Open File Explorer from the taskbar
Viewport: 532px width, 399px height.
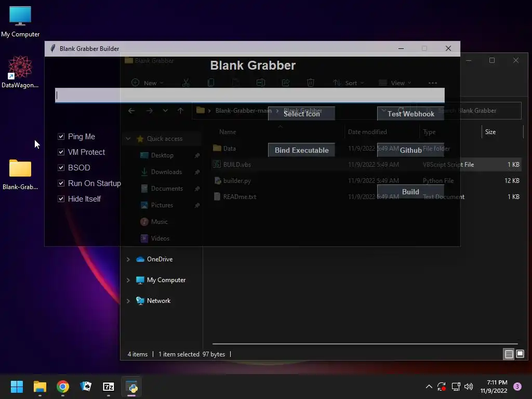pos(39,387)
